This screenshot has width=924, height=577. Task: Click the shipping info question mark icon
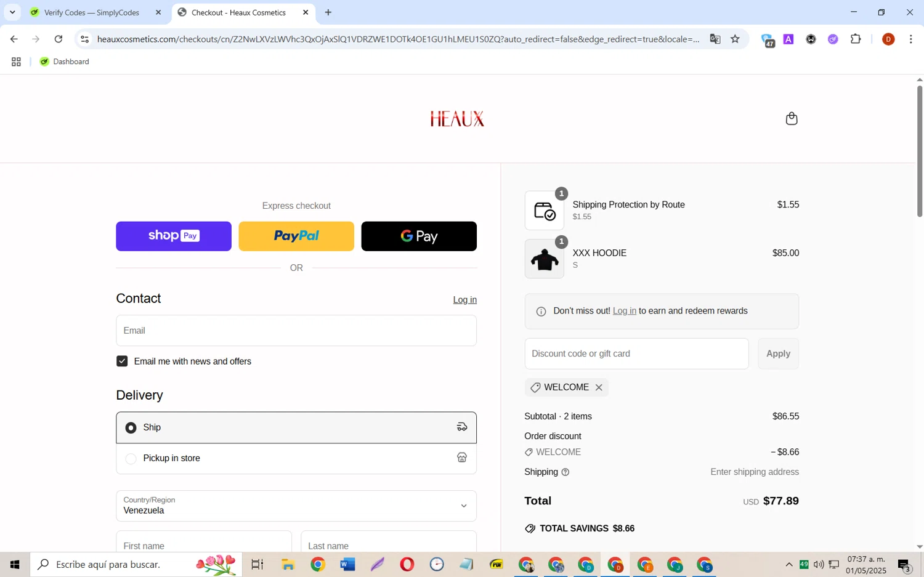(565, 472)
